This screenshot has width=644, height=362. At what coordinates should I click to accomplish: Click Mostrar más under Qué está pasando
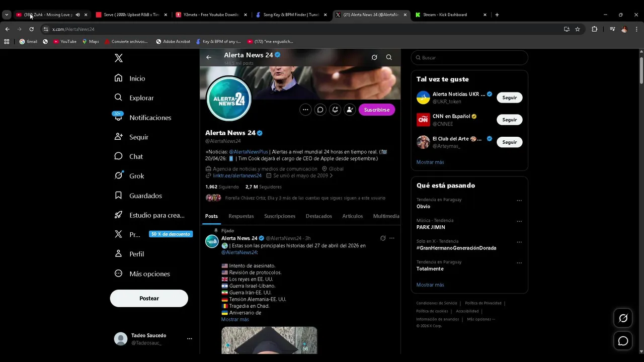pos(430,285)
